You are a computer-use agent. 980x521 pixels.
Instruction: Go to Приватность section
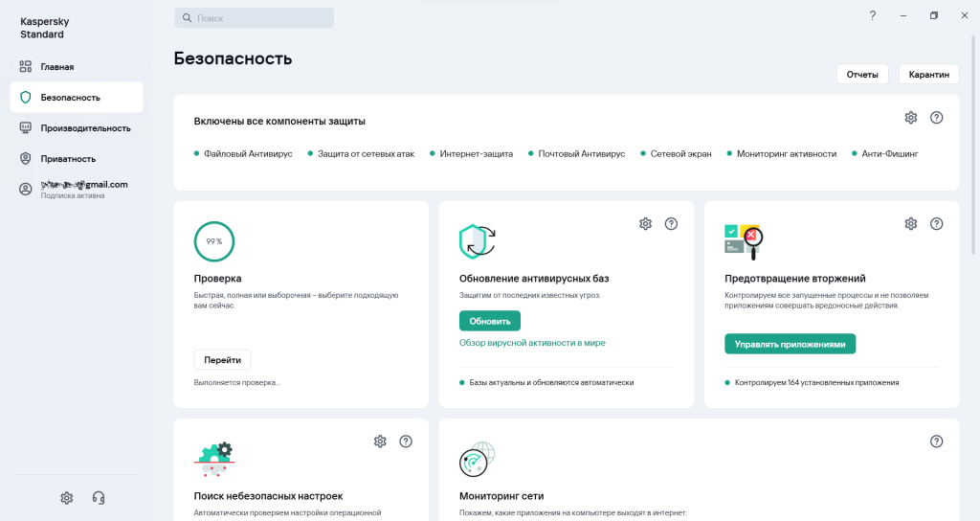[x=68, y=159]
